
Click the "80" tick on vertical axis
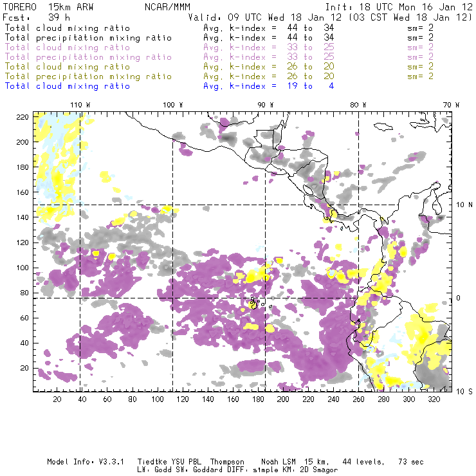coord(24,293)
